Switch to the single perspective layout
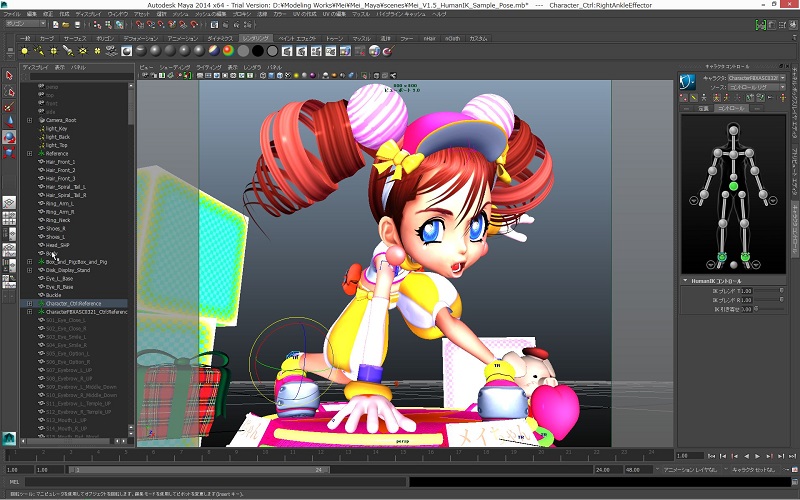Viewport: 800px width, 500px height. point(9,203)
